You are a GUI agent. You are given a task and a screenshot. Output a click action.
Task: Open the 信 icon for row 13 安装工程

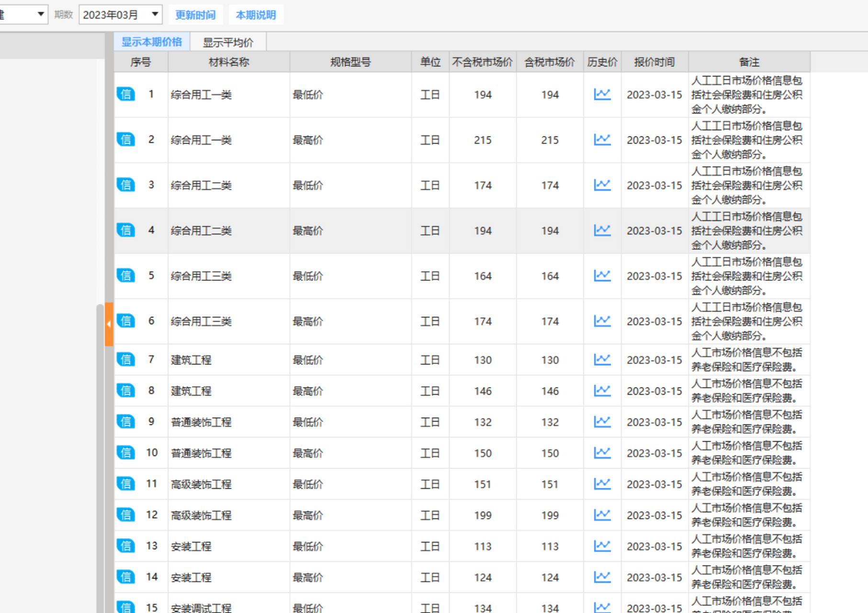126,545
